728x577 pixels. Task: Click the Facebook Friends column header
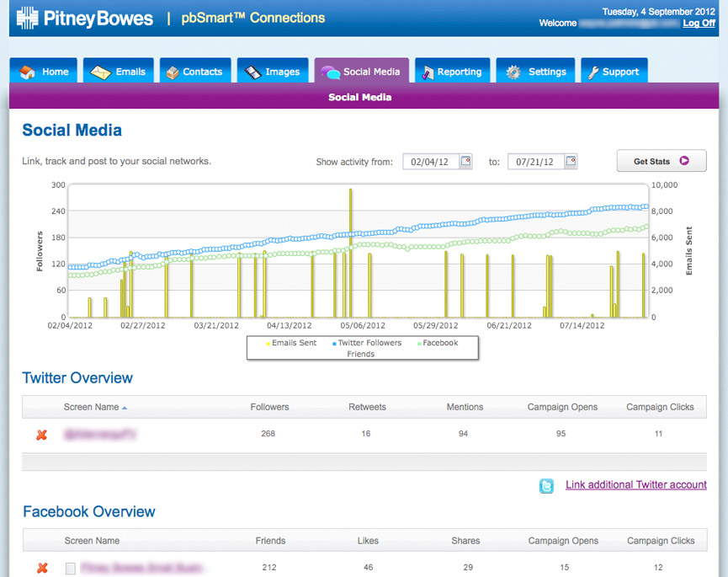(x=270, y=541)
